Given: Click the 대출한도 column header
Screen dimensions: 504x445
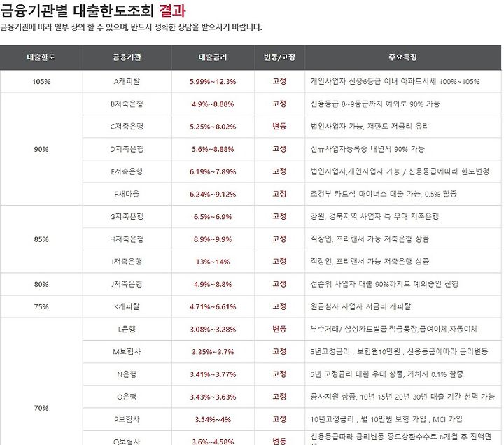Looking at the screenshot, I should (x=41, y=57).
